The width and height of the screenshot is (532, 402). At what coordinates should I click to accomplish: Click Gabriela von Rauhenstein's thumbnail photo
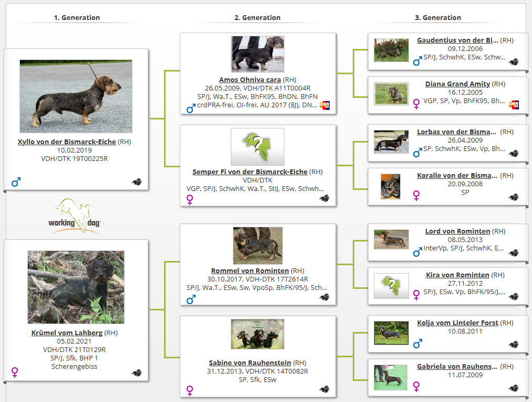tap(391, 377)
